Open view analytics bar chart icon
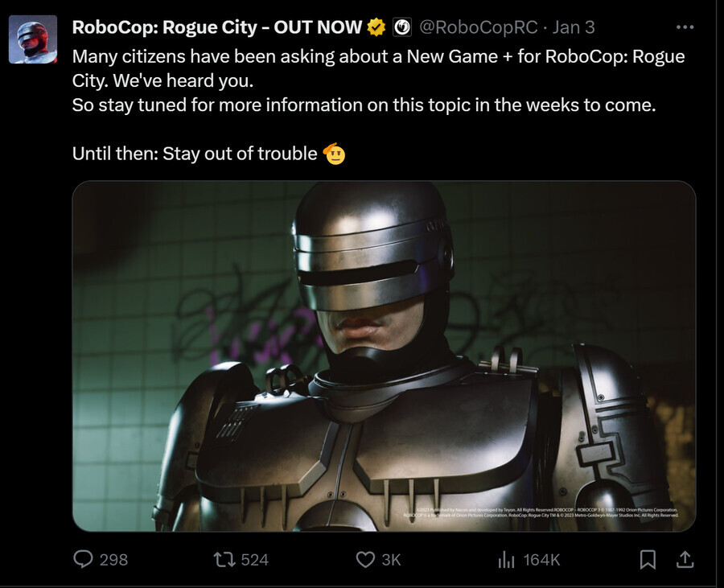Viewport: 724px width, 588px height. 506,560
